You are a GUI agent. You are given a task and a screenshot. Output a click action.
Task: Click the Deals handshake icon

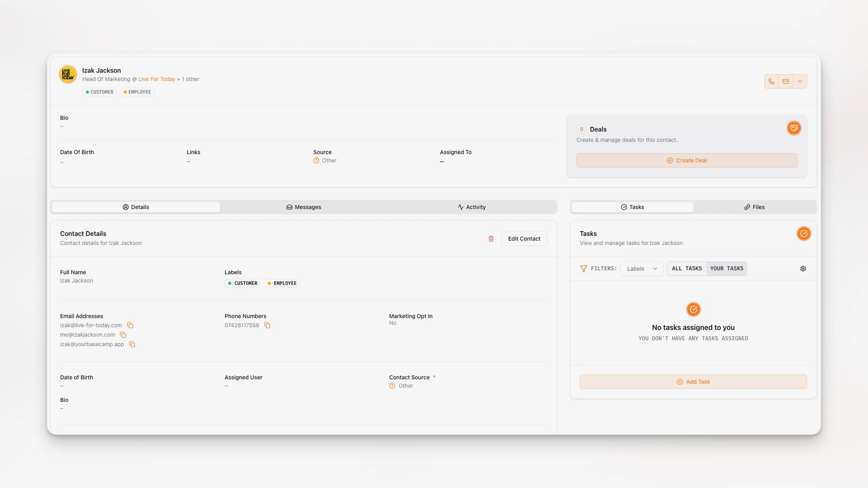794,128
